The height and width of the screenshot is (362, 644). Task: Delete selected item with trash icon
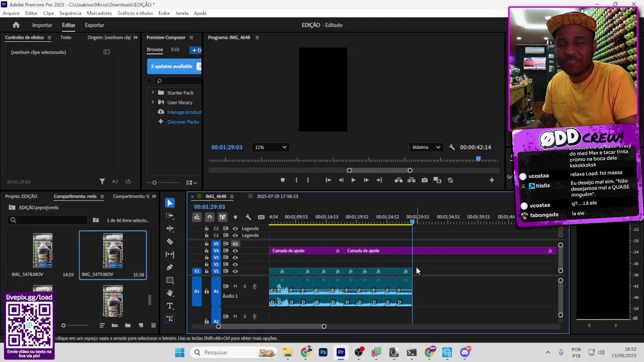pyautogui.click(x=153, y=325)
